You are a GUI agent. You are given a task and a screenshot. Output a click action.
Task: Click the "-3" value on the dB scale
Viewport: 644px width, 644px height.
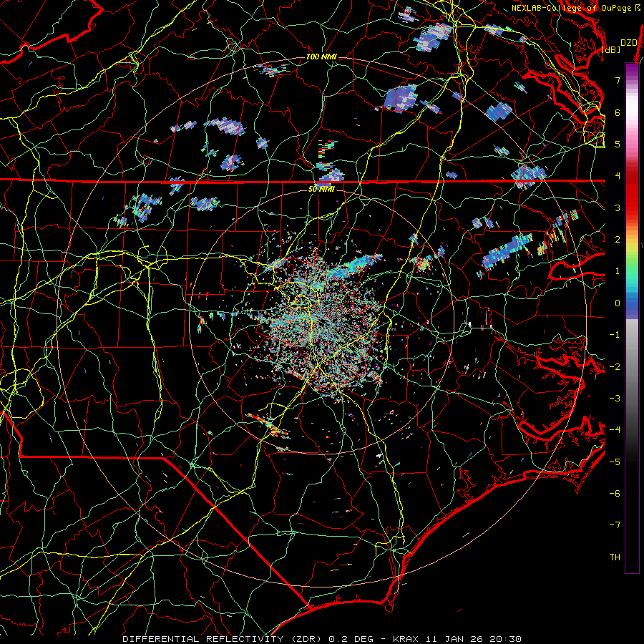coord(615,398)
